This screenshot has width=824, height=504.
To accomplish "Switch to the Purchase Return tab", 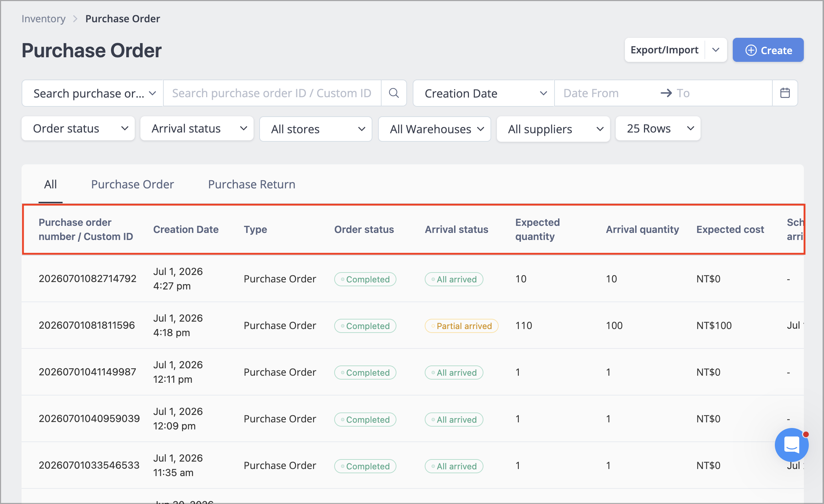I will coord(252,184).
